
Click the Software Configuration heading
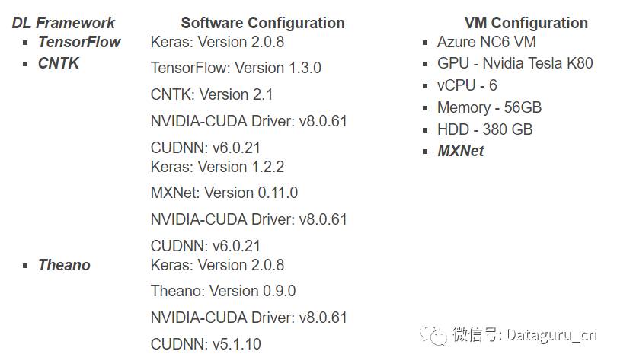263,23
